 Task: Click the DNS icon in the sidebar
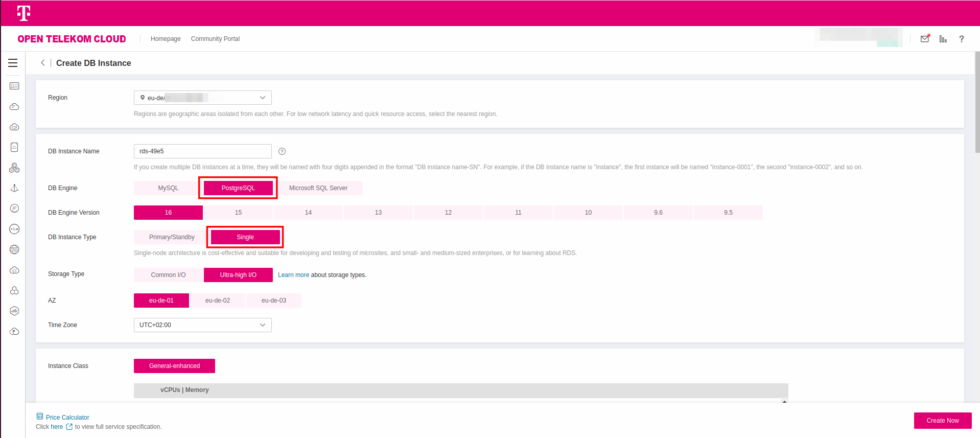[14, 249]
